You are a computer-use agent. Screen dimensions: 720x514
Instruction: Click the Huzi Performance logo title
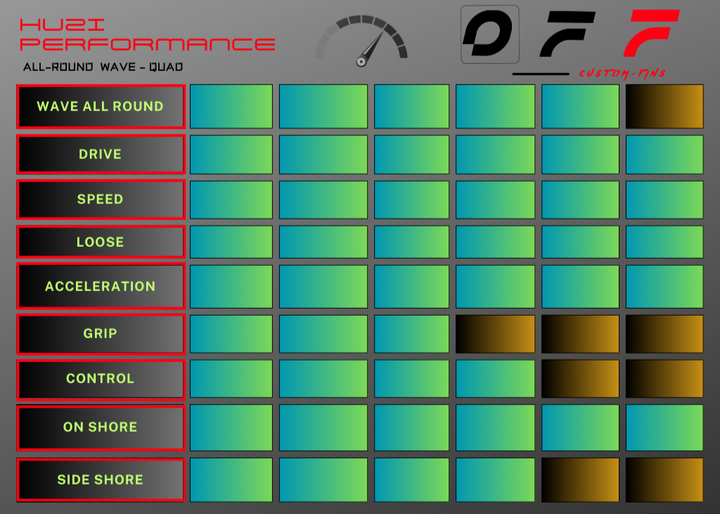[x=146, y=34]
